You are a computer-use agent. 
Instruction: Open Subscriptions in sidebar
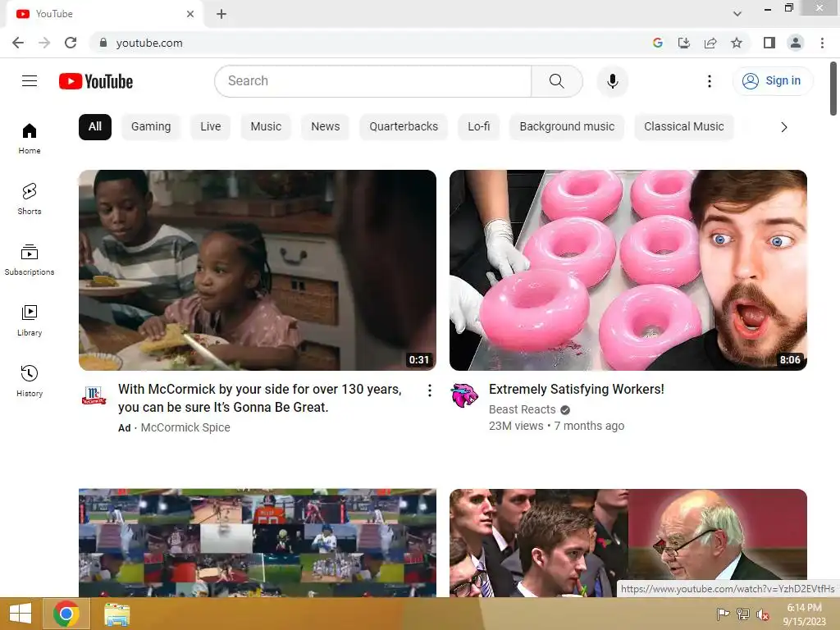coord(30,260)
